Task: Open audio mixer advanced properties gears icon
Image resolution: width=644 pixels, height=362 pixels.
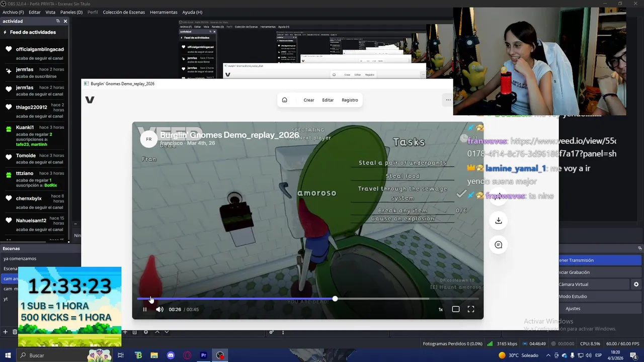Action: tap(271, 332)
